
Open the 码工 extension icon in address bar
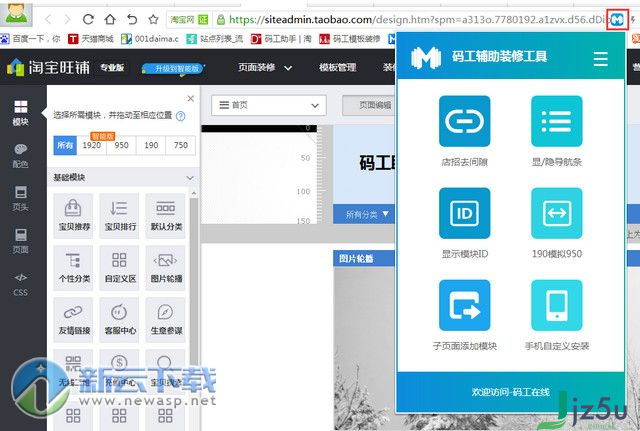tap(617, 19)
